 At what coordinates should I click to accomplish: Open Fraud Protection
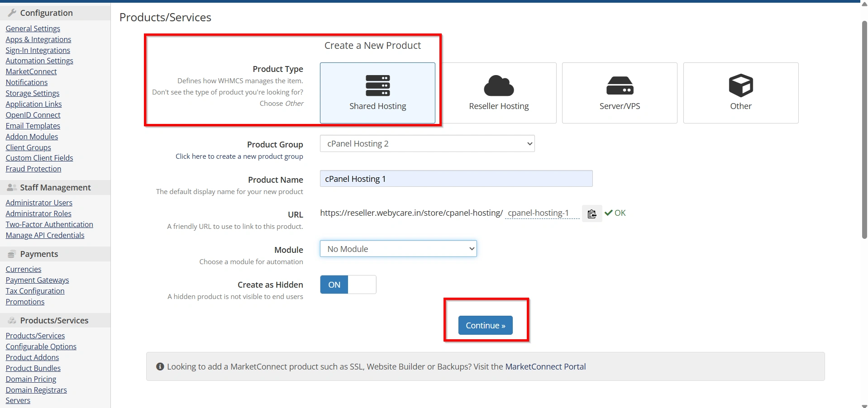[33, 169]
